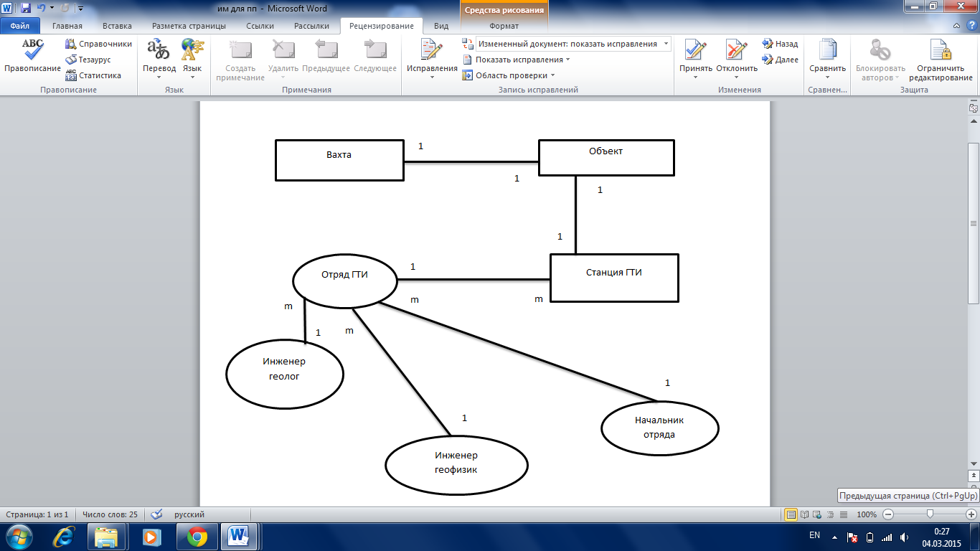Select the Инженер геофизик ellipse
Image resolution: width=980 pixels, height=551 pixels.
pyautogui.click(x=456, y=465)
